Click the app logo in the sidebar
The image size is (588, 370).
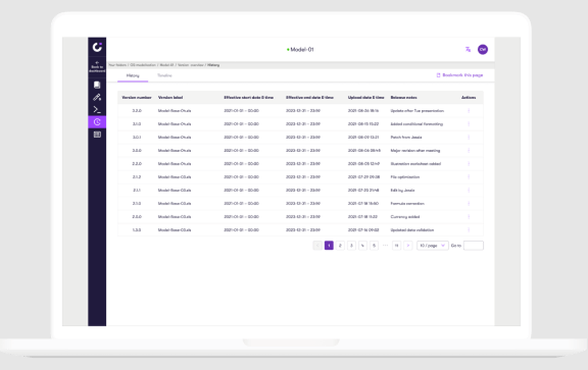click(97, 47)
